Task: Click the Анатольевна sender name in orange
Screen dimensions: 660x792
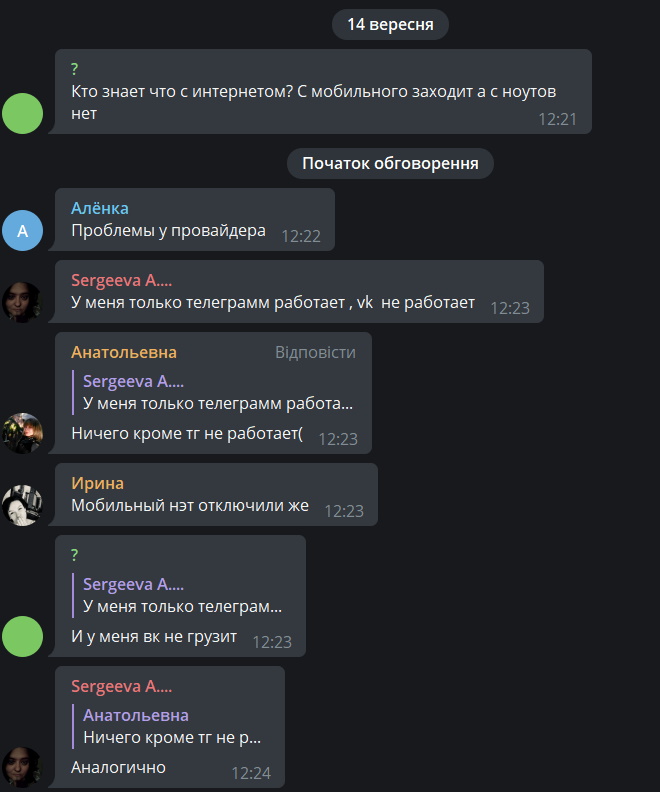Action: 124,352
